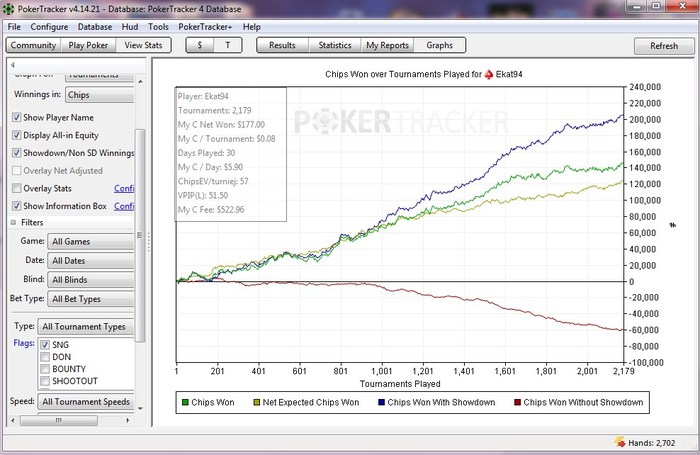Select the T tournaments button
700x455 pixels.
pos(228,45)
